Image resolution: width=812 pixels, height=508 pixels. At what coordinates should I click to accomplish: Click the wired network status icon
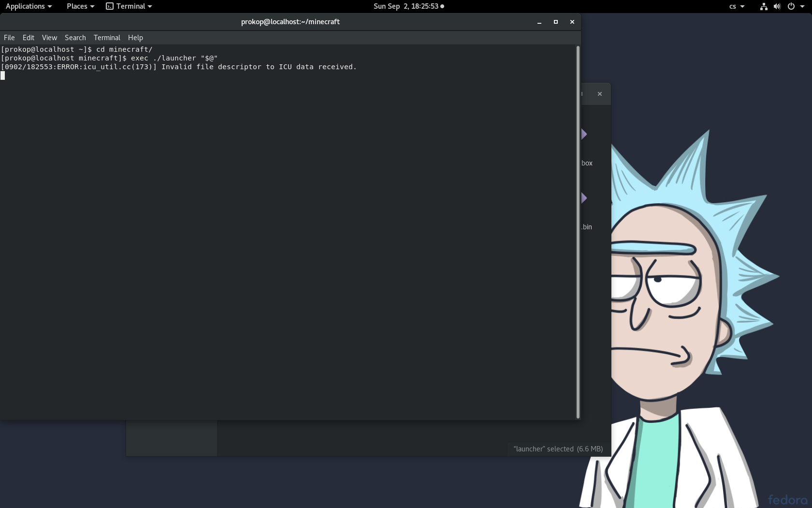764,6
